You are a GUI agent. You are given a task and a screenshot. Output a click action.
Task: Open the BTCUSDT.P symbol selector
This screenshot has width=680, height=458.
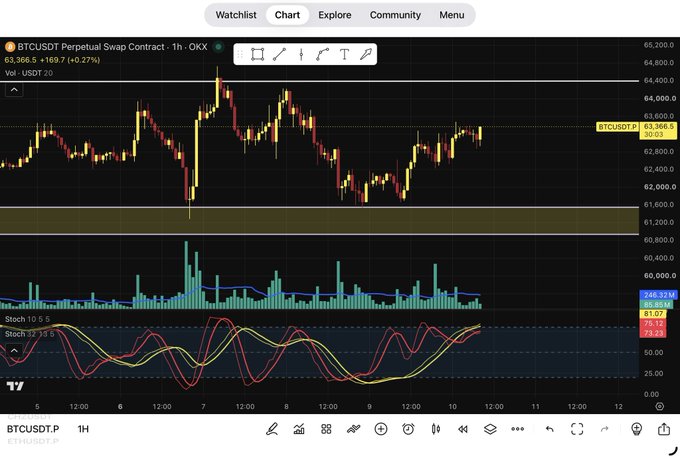[33, 429]
